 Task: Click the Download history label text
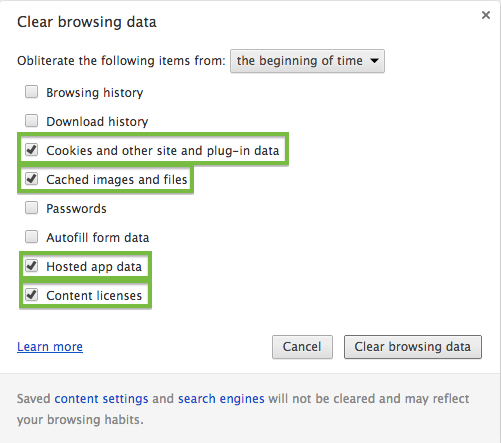[x=97, y=122]
